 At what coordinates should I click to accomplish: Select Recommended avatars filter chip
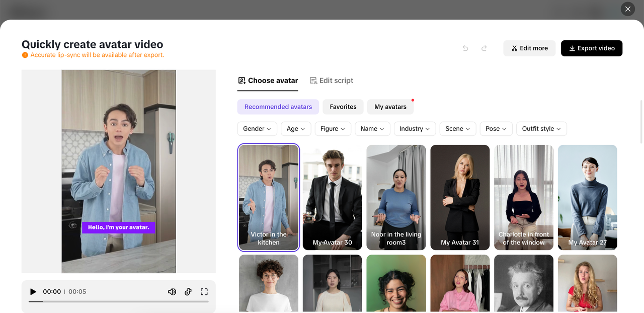tap(278, 107)
